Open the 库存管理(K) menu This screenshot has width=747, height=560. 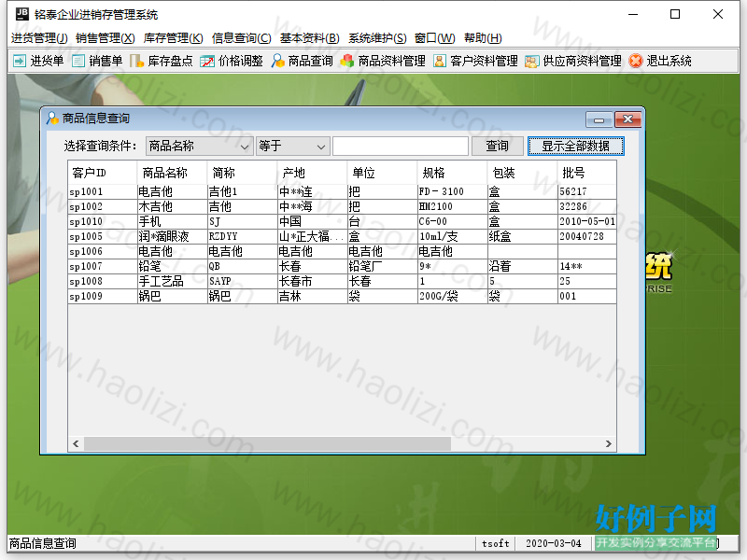click(174, 38)
